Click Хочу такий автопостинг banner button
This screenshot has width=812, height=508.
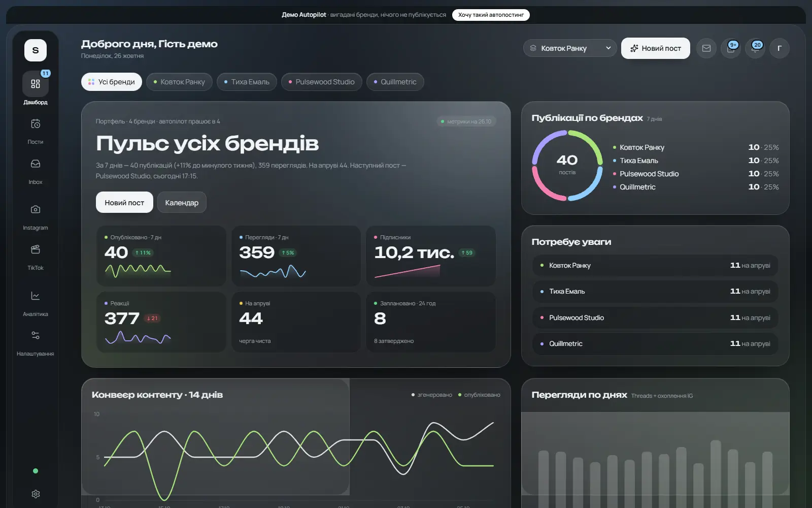tap(491, 15)
